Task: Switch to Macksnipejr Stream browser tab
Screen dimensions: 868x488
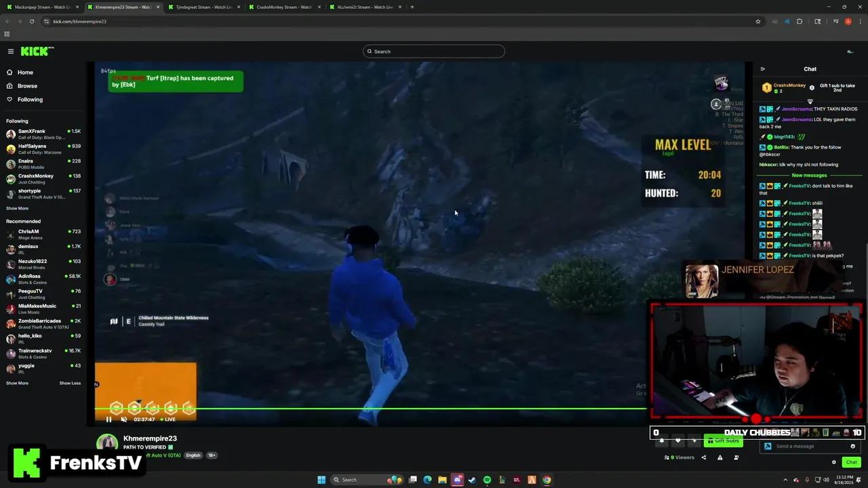Action: [x=41, y=7]
